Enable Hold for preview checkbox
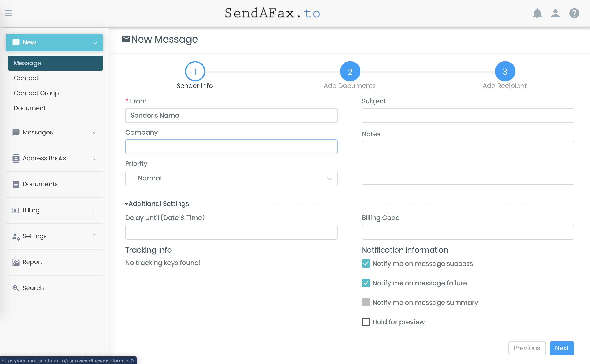The image size is (590, 364). 366,322
